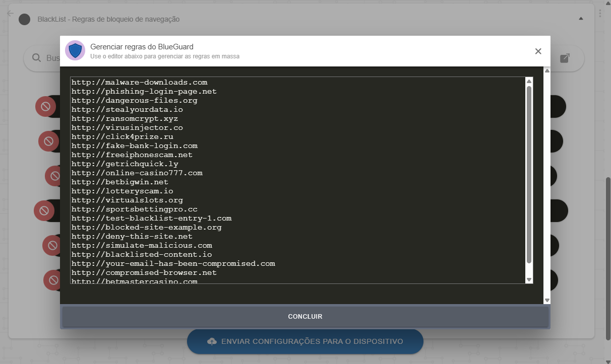Click the BlueGuard shield logo
This screenshot has width=611, height=364.
[x=75, y=50]
